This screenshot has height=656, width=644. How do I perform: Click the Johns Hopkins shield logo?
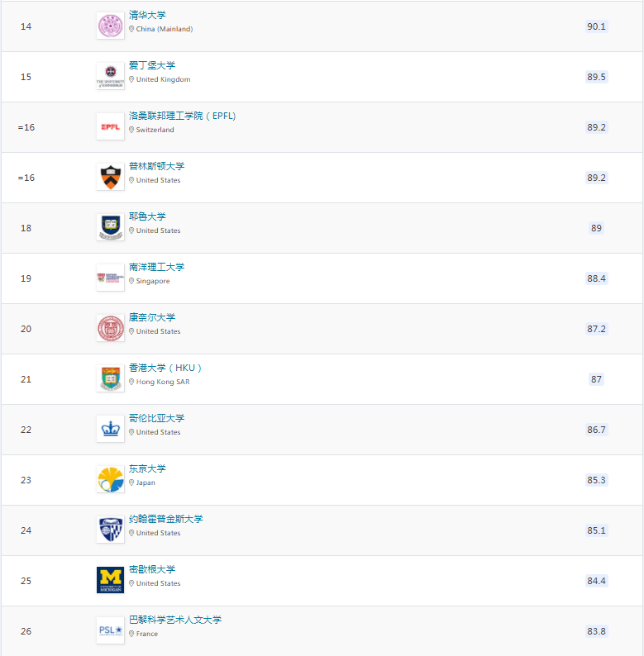point(110,530)
